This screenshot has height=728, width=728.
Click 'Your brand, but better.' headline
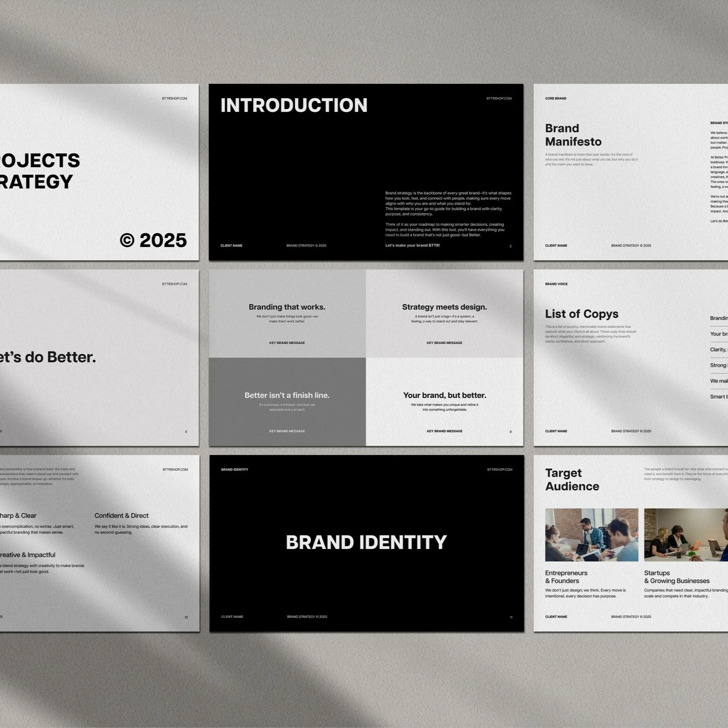445,395
